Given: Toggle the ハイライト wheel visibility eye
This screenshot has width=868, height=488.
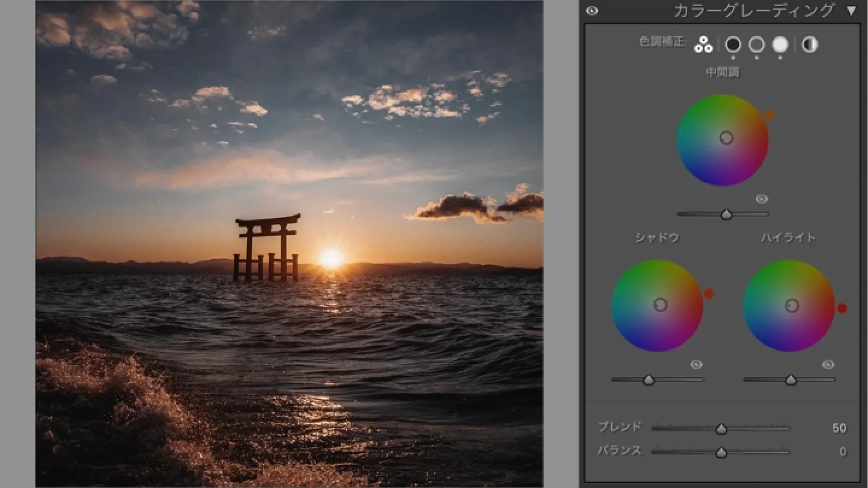Looking at the screenshot, I should pyautogui.click(x=828, y=364).
